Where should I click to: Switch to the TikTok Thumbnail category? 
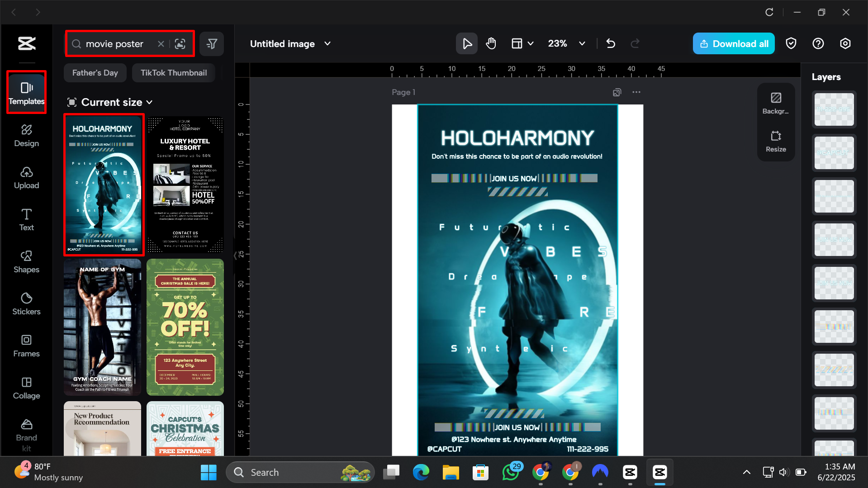coord(173,72)
